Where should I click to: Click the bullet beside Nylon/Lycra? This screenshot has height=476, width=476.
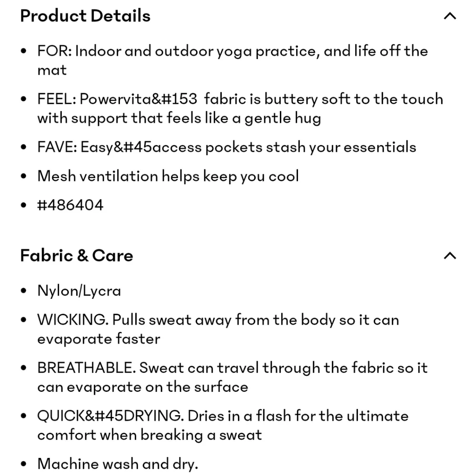click(23, 290)
